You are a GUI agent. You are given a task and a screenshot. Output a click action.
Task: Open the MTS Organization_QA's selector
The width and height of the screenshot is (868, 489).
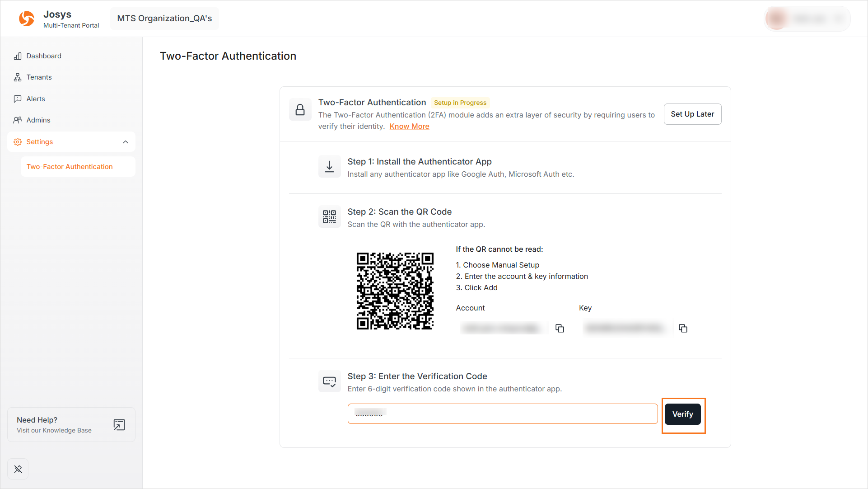coord(164,19)
